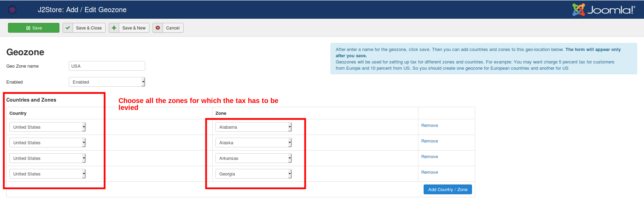644x223 pixels.
Task: Open the Enabled status dropdown
Action: [x=107, y=82]
